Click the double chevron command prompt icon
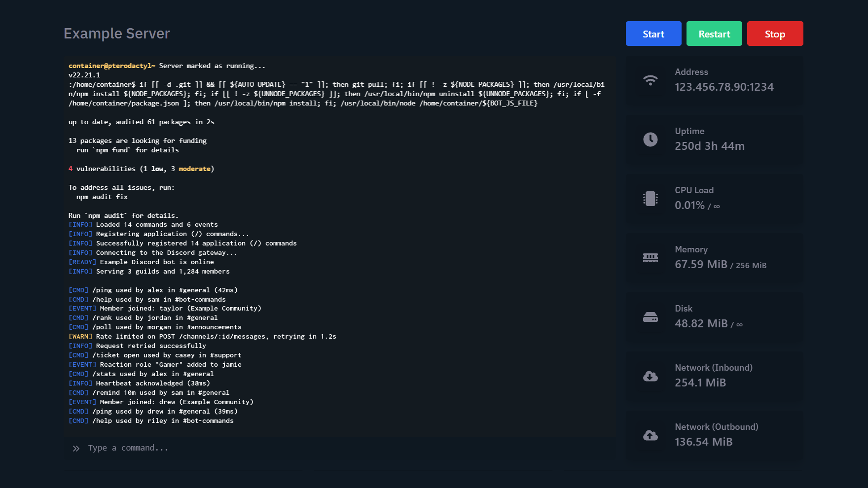 coord(76,449)
